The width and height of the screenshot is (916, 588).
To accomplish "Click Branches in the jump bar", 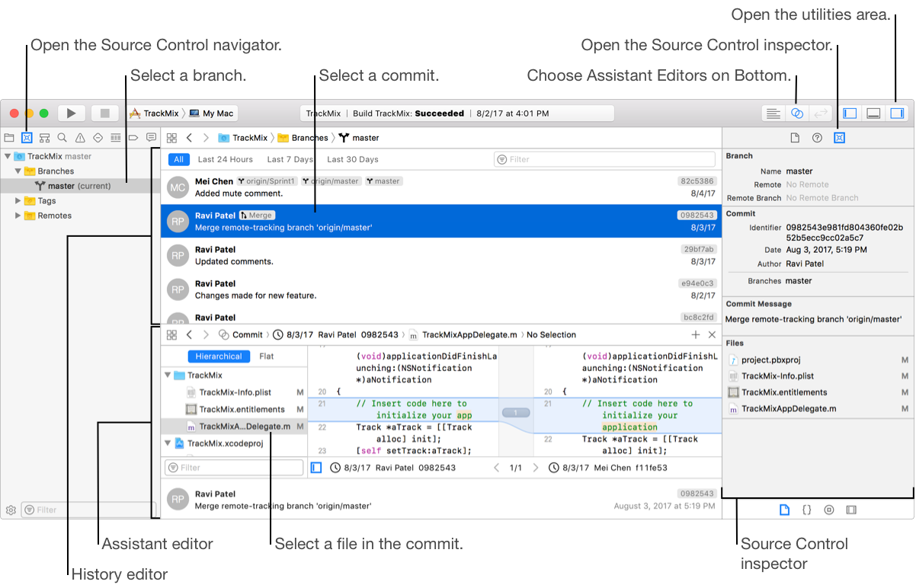I will click(303, 138).
